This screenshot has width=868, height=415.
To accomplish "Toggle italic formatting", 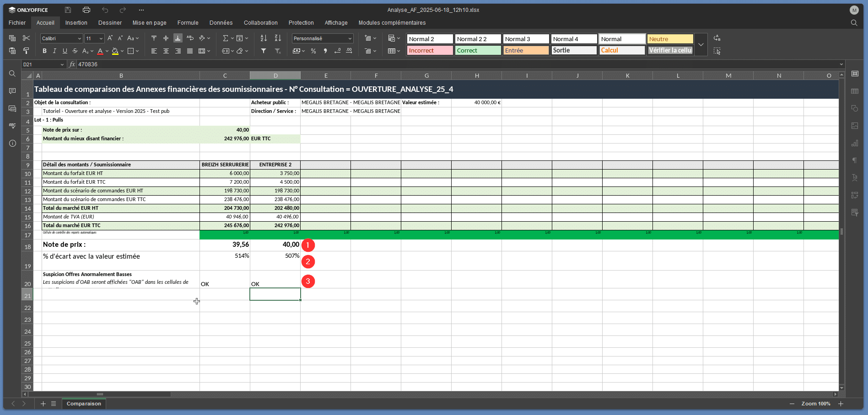I will (x=54, y=51).
